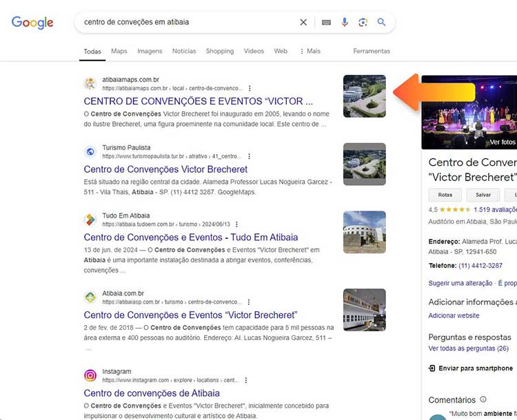Click the Rotas button
Viewport: 517px width, 420px height.
click(x=445, y=195)
